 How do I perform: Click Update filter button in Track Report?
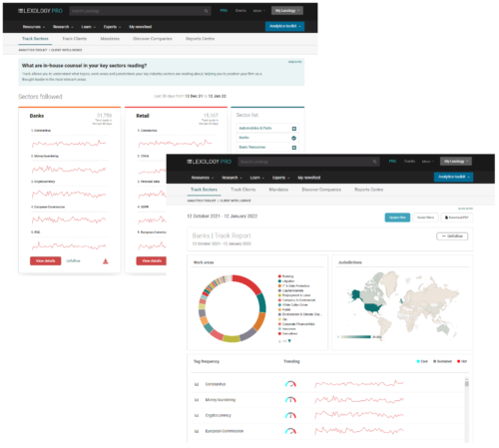point(397,218)
